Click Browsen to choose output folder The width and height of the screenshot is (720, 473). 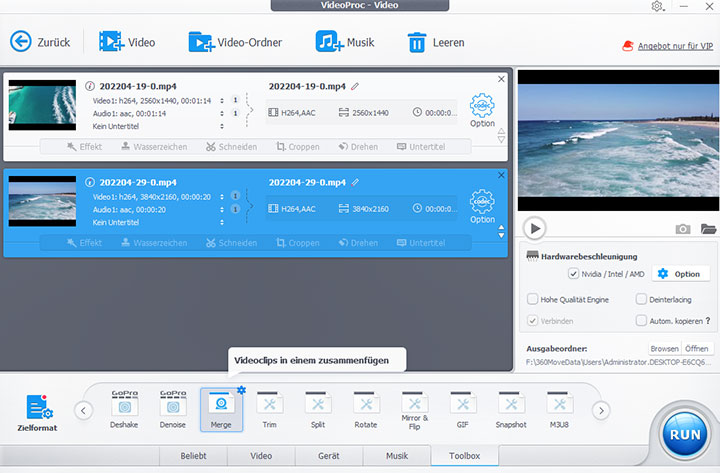click(x=663, y=349)
